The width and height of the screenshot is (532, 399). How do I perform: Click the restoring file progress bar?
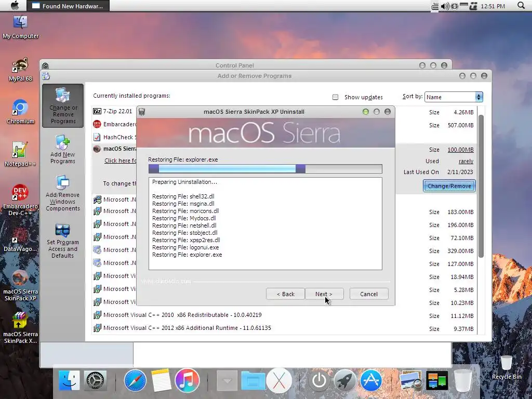(265, 169)
